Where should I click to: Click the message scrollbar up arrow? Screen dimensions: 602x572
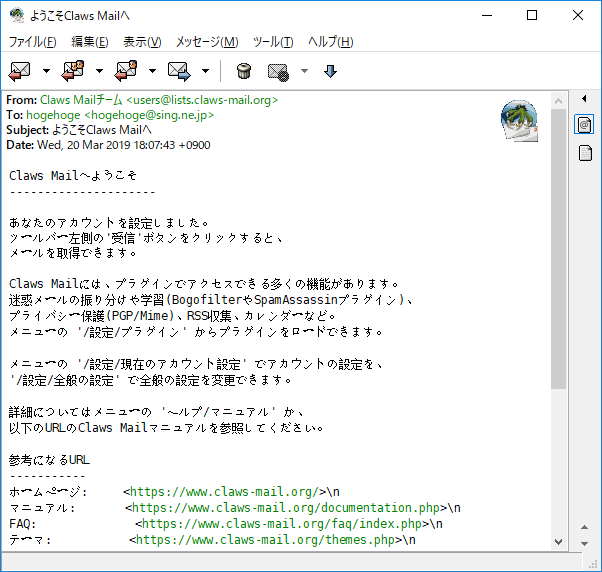[x=559, y=101]
